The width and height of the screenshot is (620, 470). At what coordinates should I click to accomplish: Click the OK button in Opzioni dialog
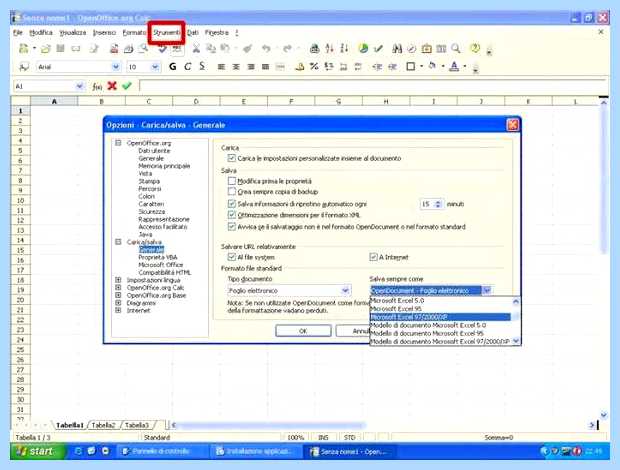[x=303, y=331]
